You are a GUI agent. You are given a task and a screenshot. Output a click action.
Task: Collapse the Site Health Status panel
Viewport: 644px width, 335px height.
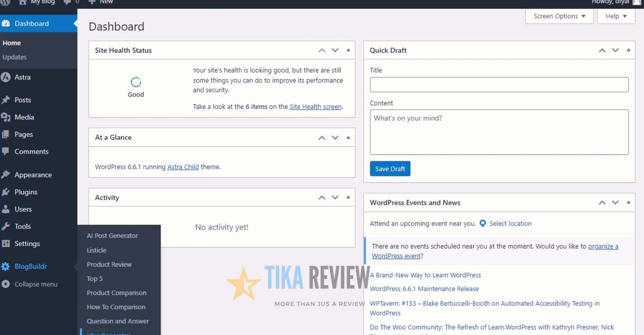click(x=348, y=50)
